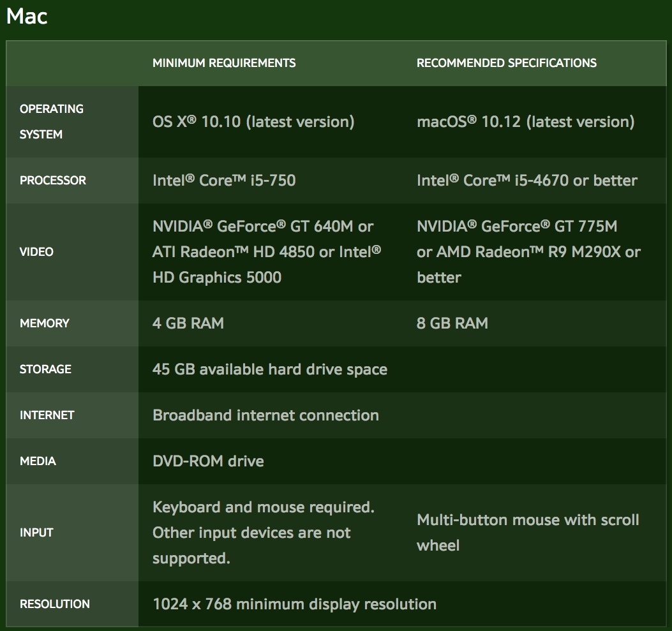Select the Memory row label

pos(44,323)
